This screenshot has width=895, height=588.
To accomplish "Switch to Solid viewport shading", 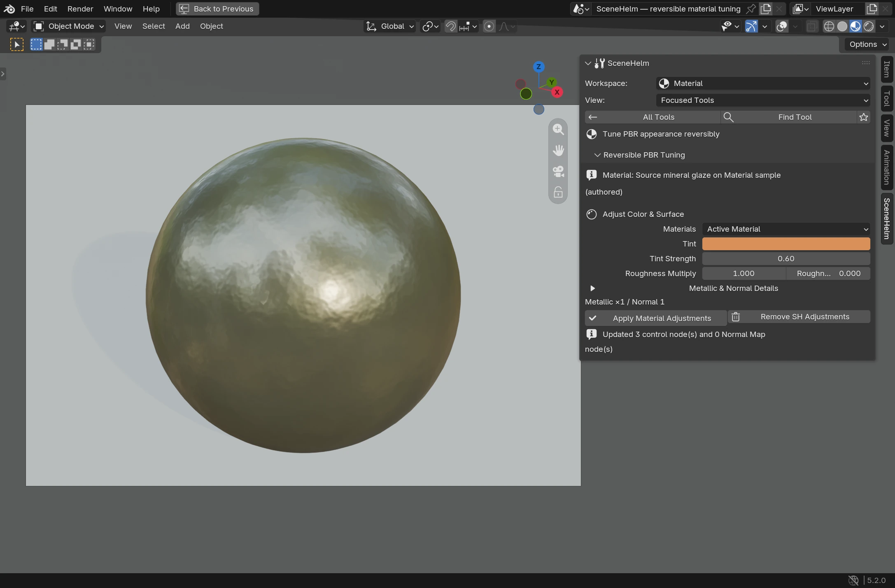I will pyautogui.click(x=842, y=26).
